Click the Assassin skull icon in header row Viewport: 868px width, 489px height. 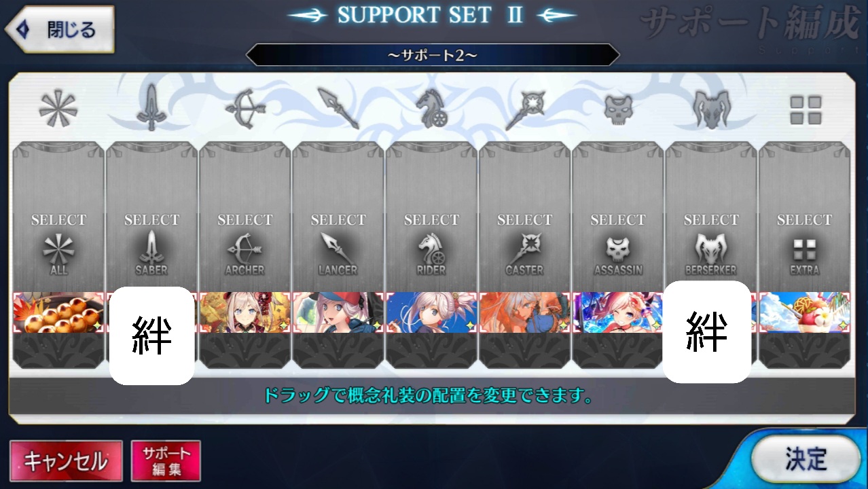point(618,110)
